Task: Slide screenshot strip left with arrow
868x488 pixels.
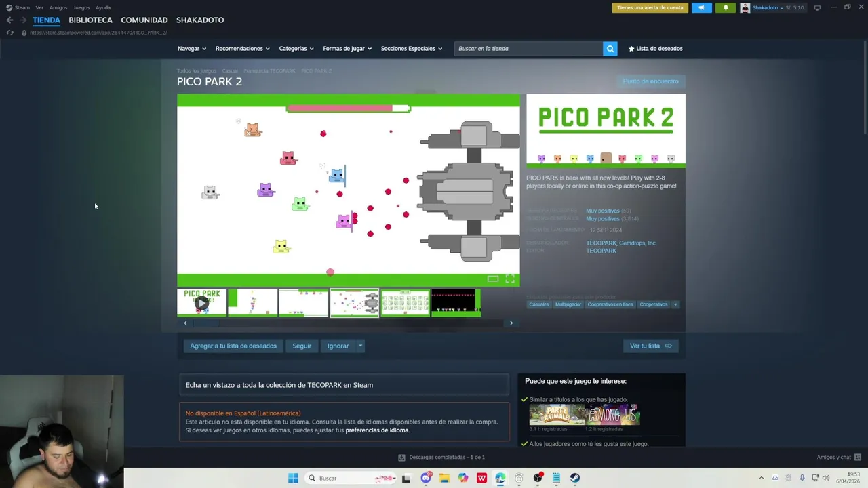Action: point(185,323)
